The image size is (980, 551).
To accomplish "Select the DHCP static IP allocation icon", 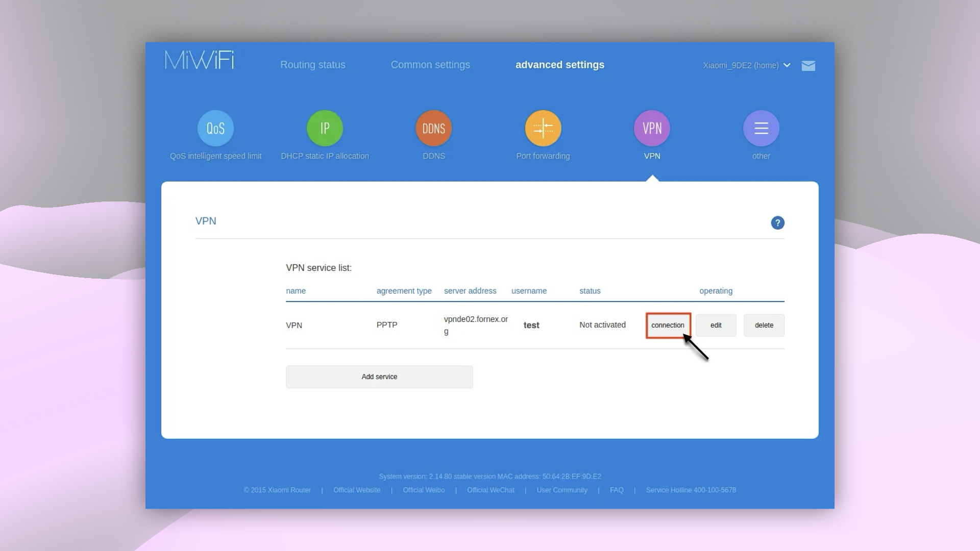I will [x=325, y=128].
